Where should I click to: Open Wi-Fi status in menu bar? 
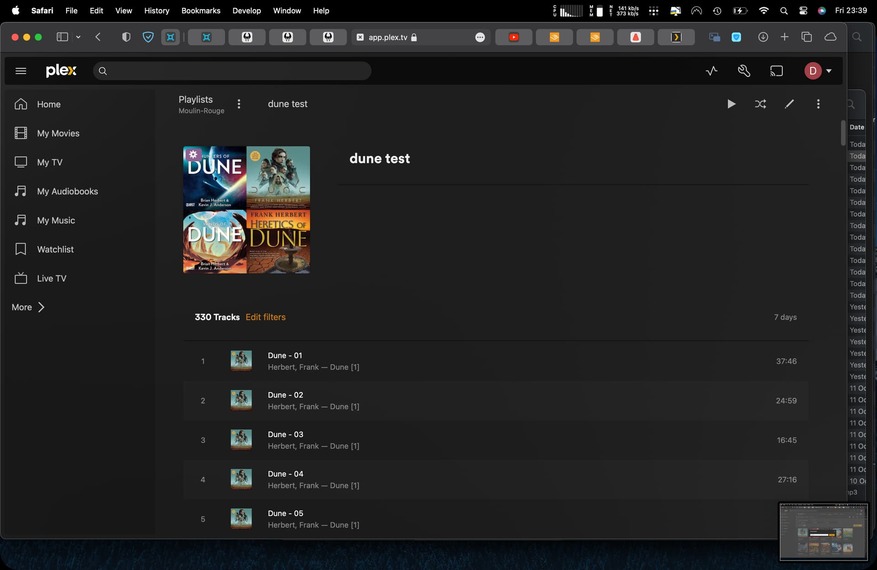[763, 11]
